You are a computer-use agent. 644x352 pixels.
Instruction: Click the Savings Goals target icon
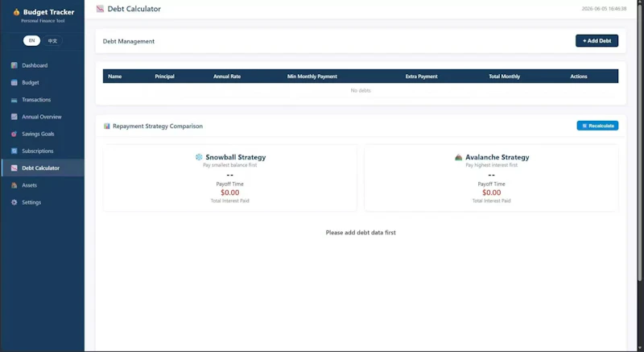point(14,134)
